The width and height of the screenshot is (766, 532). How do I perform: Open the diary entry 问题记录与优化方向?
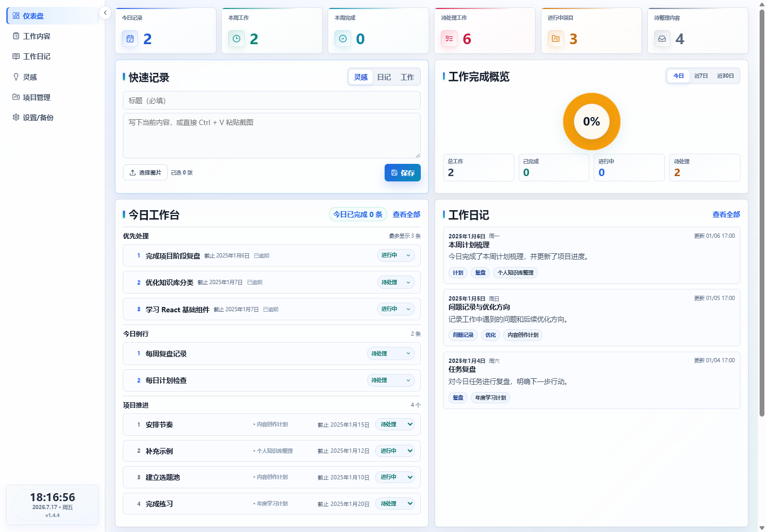point(592,318)
